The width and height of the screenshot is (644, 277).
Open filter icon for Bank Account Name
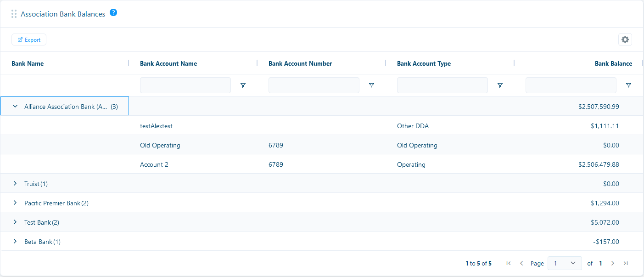243,85
